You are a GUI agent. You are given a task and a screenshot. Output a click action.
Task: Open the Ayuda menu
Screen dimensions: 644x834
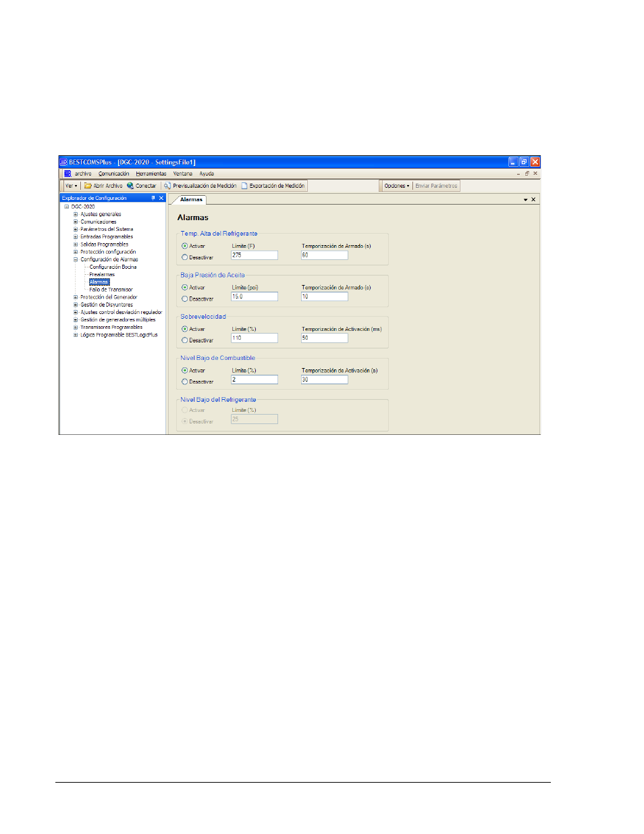click(x=207, y=174)
